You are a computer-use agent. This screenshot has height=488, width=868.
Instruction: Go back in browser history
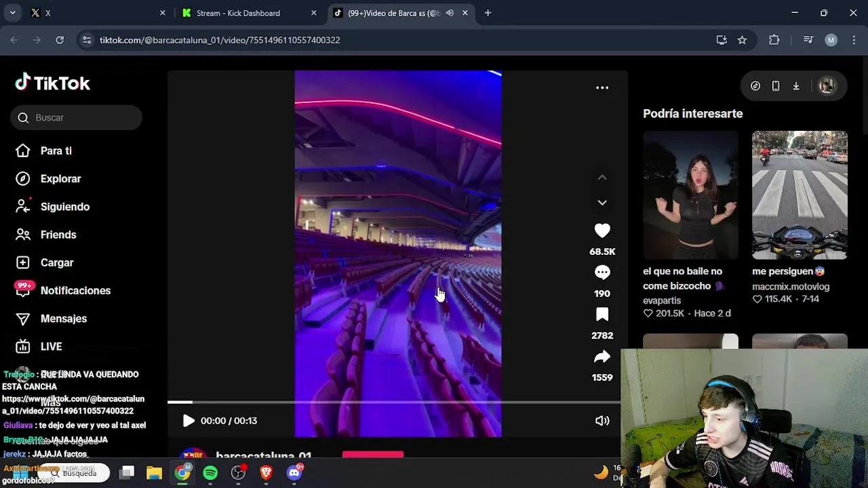pyautogui.click(x=14, y=40)
